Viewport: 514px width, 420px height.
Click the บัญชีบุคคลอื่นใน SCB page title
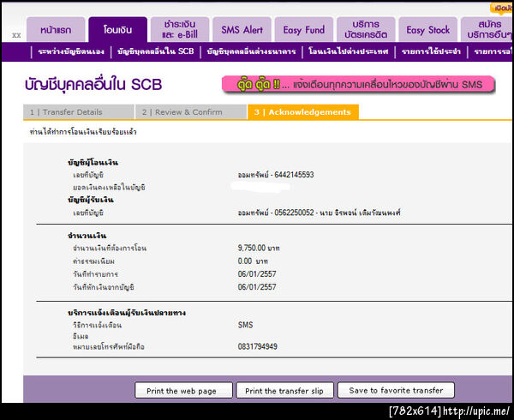[x=93, y=84]
